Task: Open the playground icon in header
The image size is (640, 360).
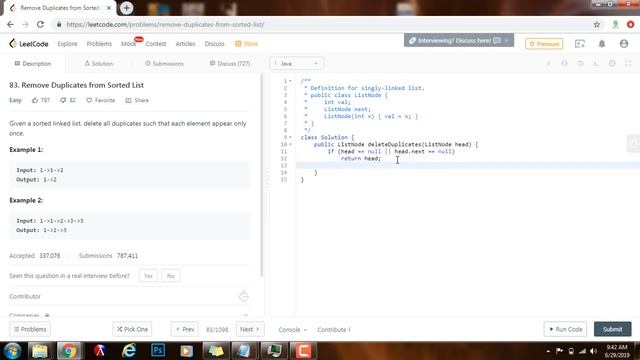Action: pos(580,44)
